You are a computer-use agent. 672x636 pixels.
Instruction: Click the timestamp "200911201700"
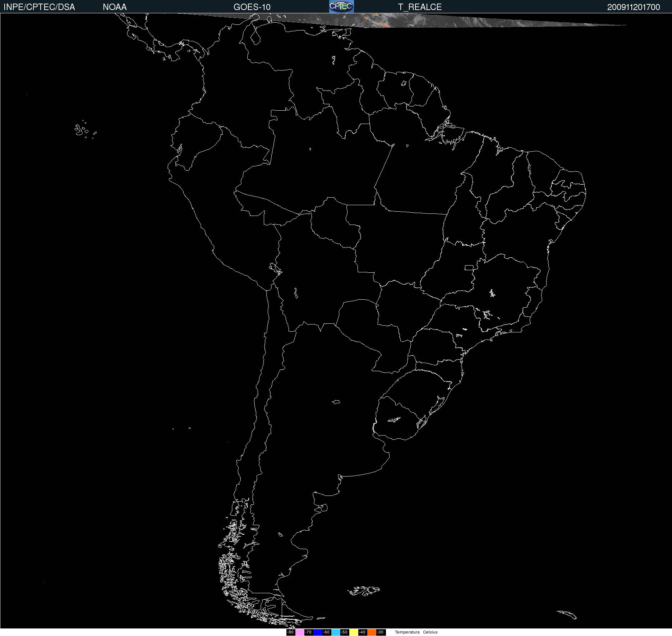(634, 7)
